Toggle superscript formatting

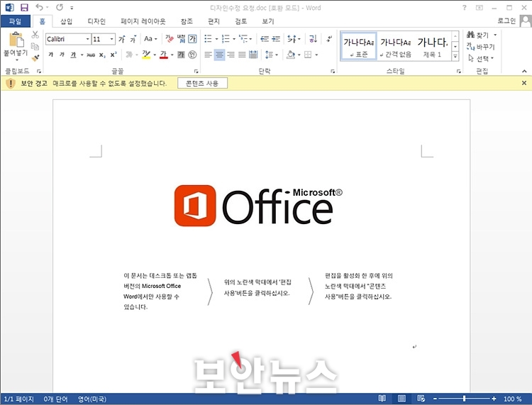pyautogui.click(x=113, y=55)
